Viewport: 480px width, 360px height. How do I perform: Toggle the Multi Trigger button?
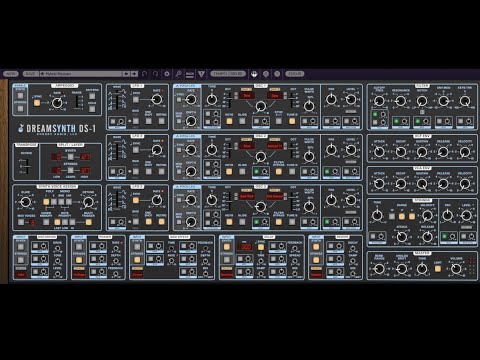(x=88, y=222)
